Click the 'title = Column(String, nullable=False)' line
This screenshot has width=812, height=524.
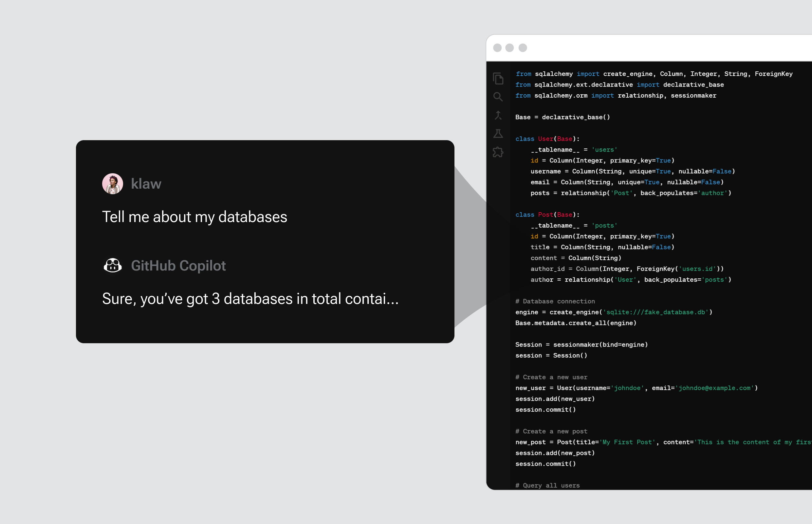click(602, 247)
